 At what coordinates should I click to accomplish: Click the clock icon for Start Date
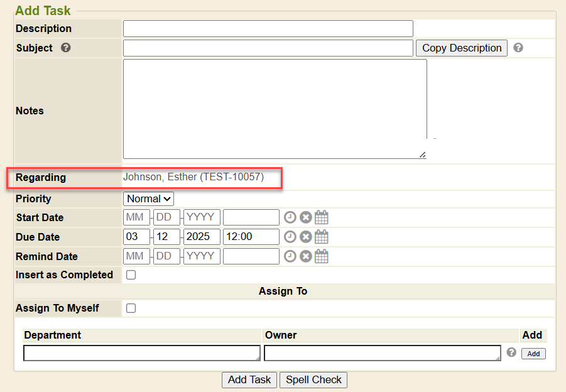click(x=290, y=218)
